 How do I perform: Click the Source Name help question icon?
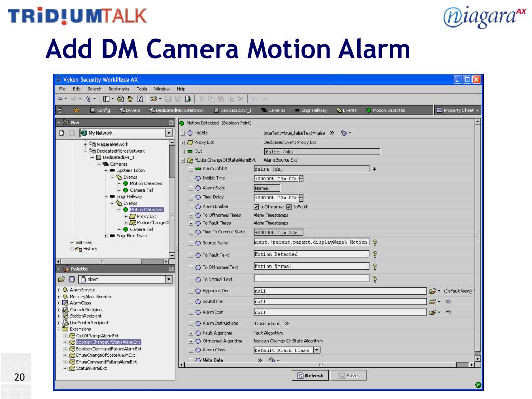coord(375,243)
